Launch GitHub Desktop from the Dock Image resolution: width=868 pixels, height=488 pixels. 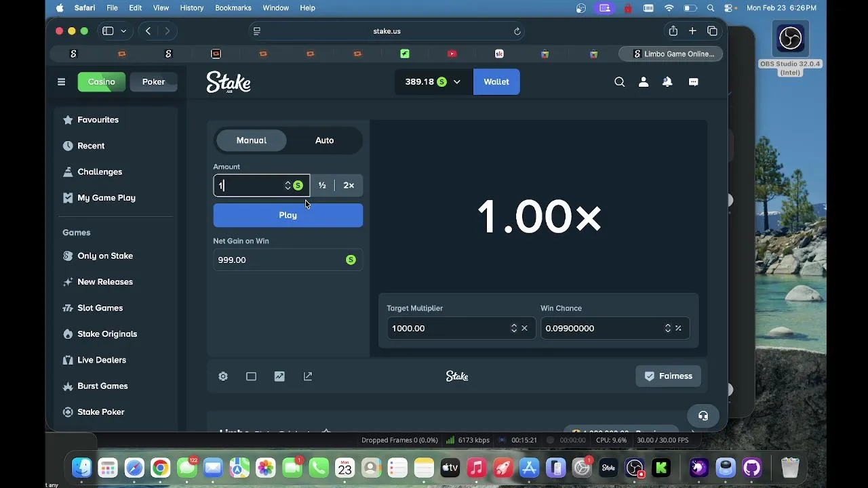tap(751, 468)
